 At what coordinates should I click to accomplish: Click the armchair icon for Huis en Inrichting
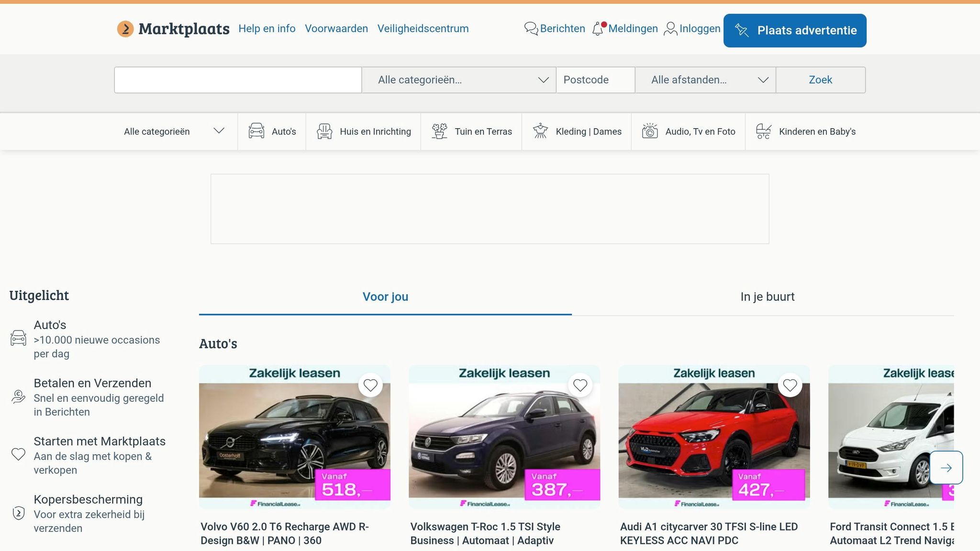pyautogui.click(x=324, y=131)
